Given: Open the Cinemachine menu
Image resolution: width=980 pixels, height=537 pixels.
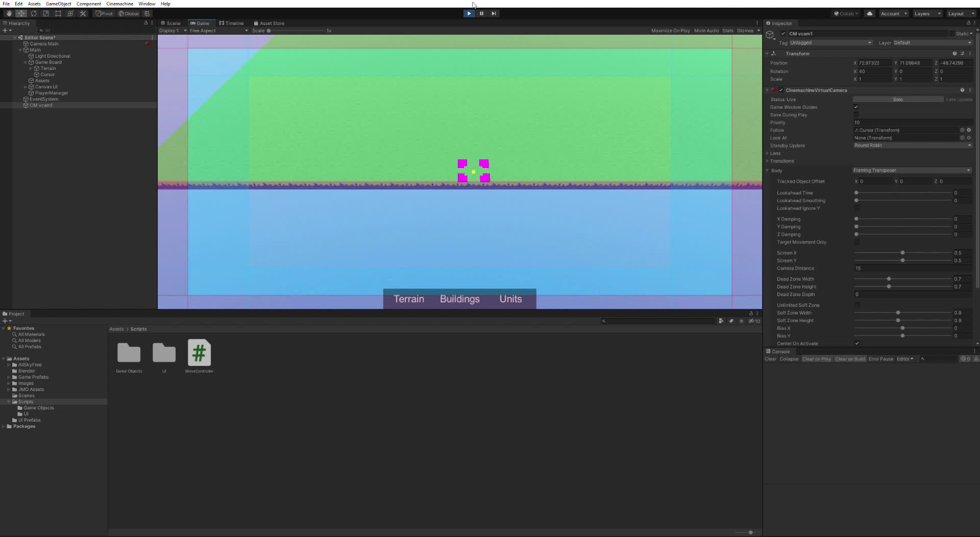Looking at the screenshot, I should [119, 4].
